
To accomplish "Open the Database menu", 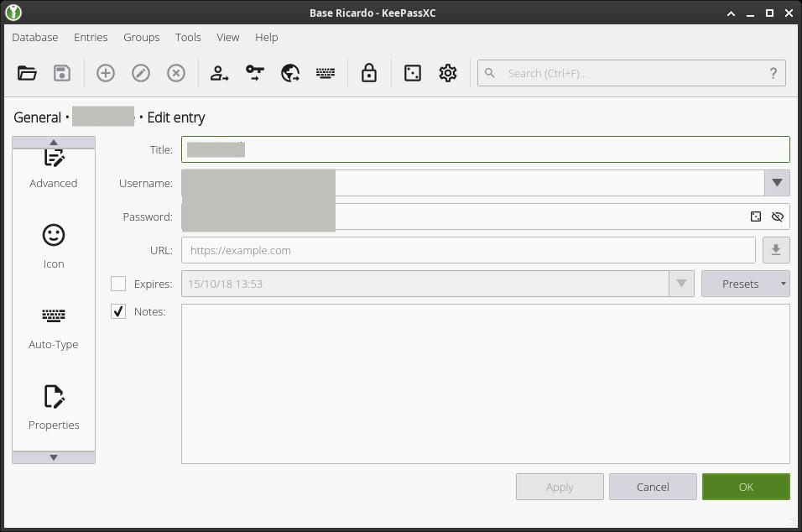I will [34, 38].
